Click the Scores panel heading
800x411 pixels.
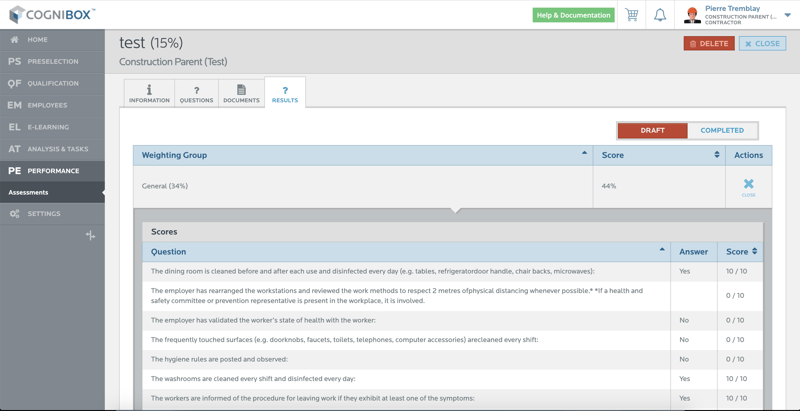click(x=164, y=232)
